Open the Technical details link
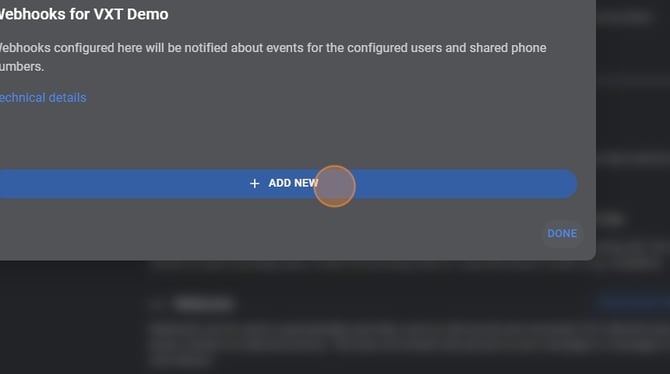 pos(43,98)
